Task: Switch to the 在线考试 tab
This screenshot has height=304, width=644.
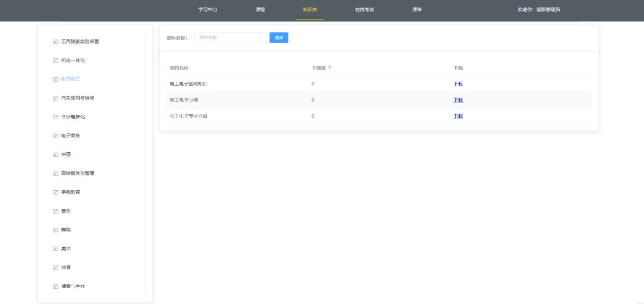Action: point(364,10)
